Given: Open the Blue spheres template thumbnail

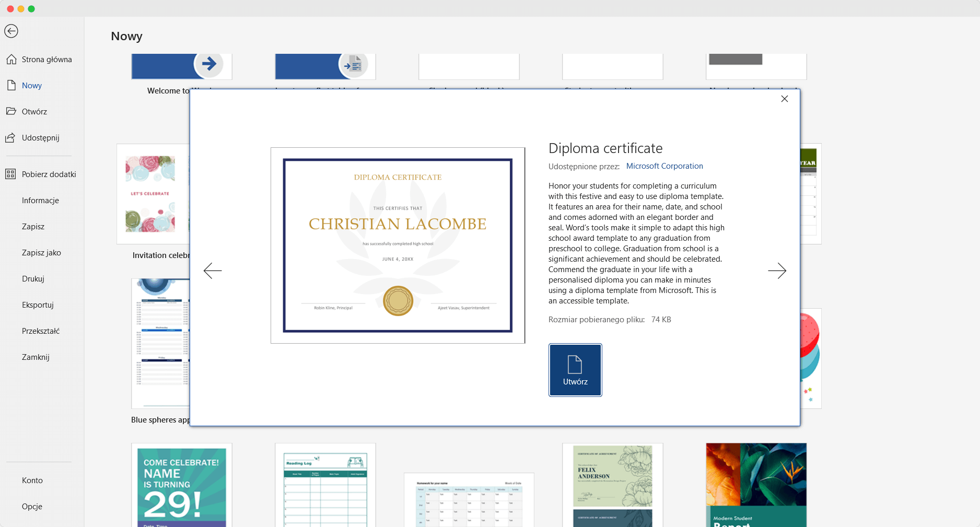Looking at the screenshot, I should (x=160, y=344).
